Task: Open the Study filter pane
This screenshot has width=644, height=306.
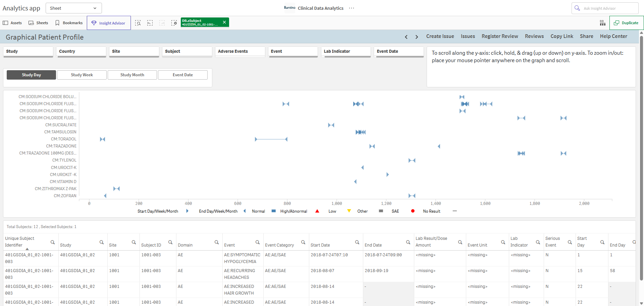Action: click(x=28, y=51)
